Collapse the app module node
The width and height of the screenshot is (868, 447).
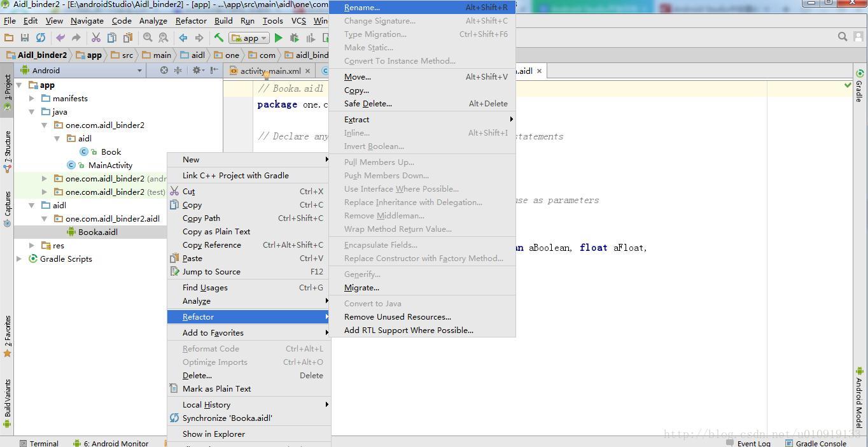tap(19, 85)
